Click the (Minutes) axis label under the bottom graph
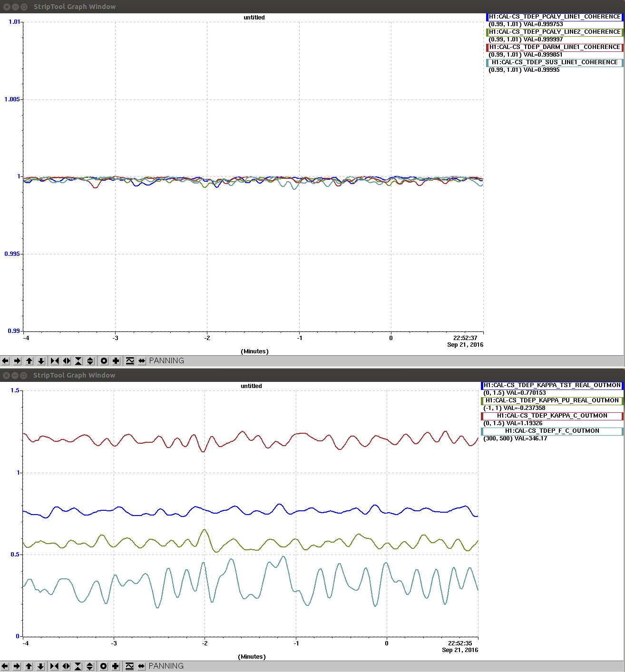The width and height of the screenshot is (625, 672). (x=252, y=657)
